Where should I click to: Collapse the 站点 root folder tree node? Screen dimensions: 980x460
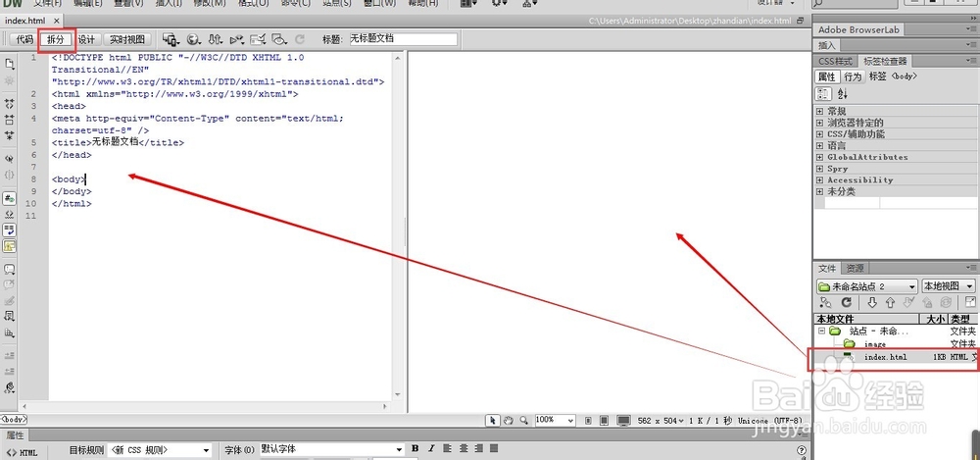(821, 332)
